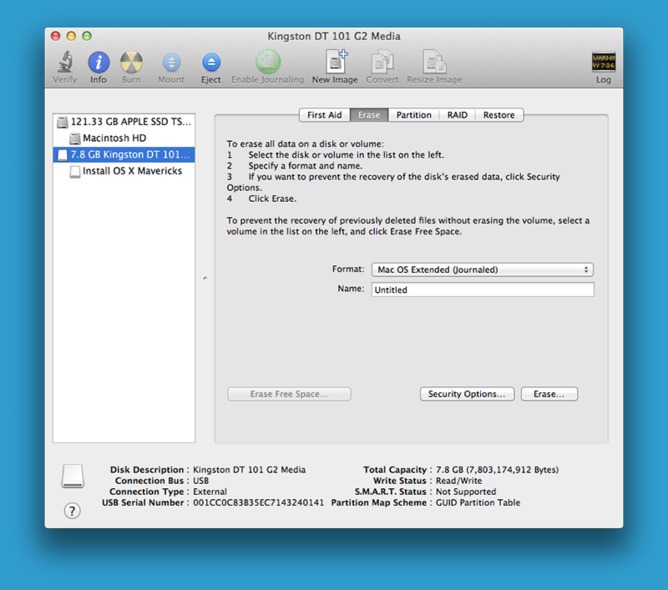This screenshot has width=668, height=590.
Task: Click the Burn disc icon
Action: point(131,62)
